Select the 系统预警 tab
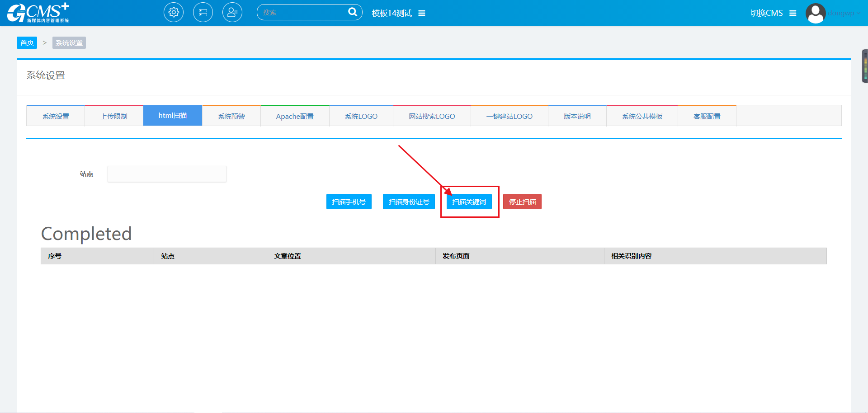 (231, 116)
